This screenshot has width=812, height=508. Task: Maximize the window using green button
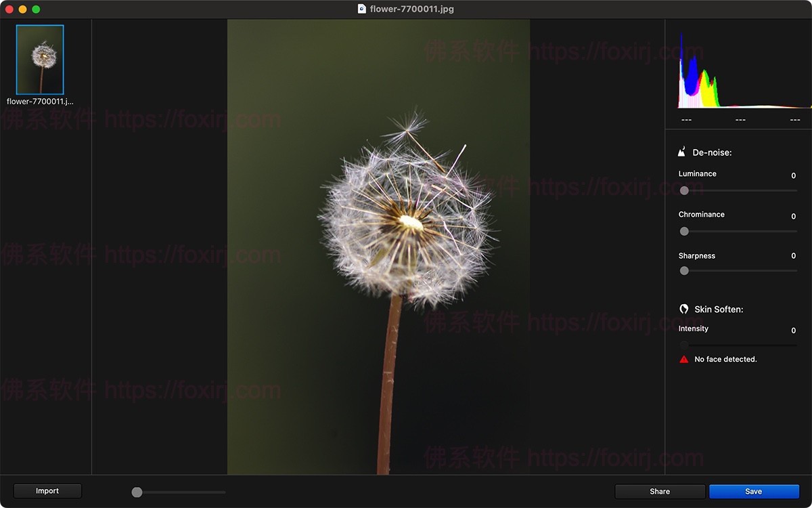(x=36, y=9)
